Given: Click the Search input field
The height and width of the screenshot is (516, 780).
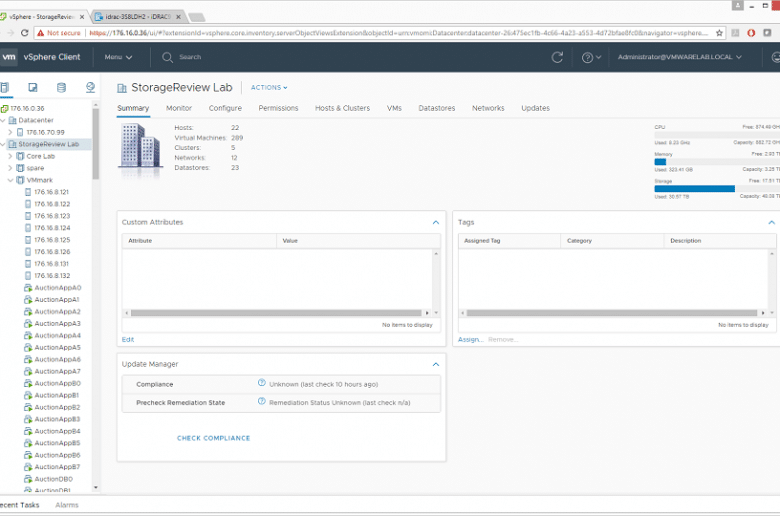Looking at the screenshot, I should click(x=190, y=57).
